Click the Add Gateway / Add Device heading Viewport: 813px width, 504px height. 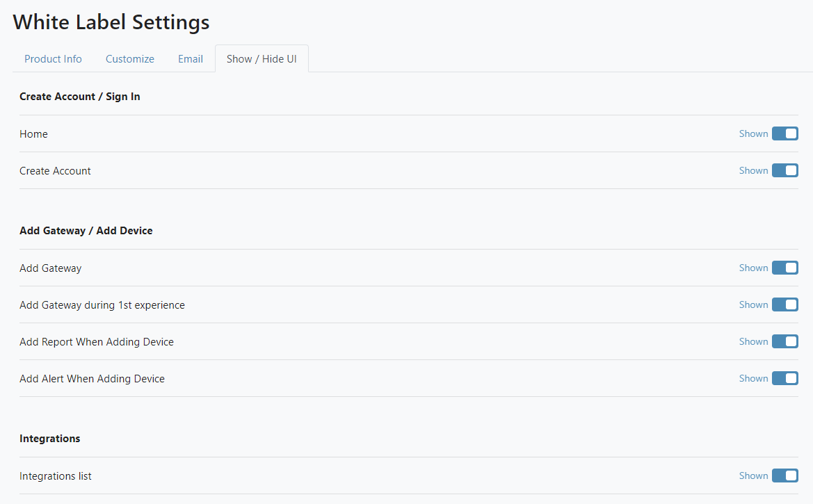(86, 231)
